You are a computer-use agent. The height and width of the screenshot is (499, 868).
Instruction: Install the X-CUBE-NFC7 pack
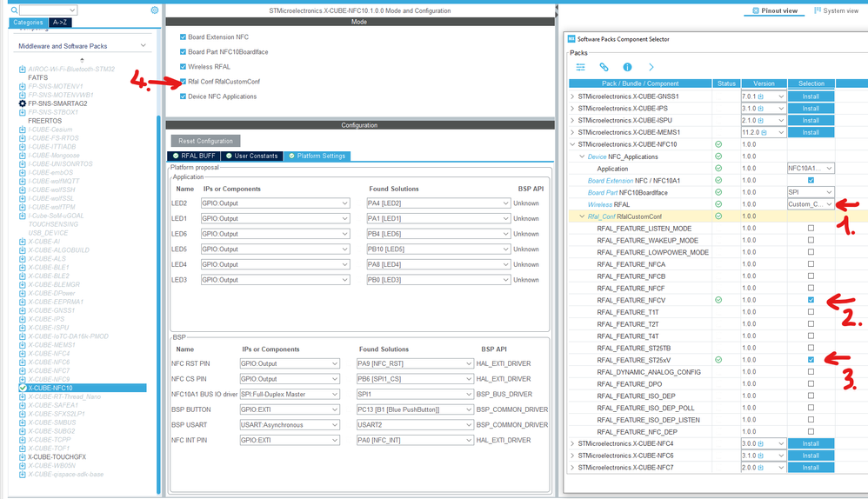point(811,468)
